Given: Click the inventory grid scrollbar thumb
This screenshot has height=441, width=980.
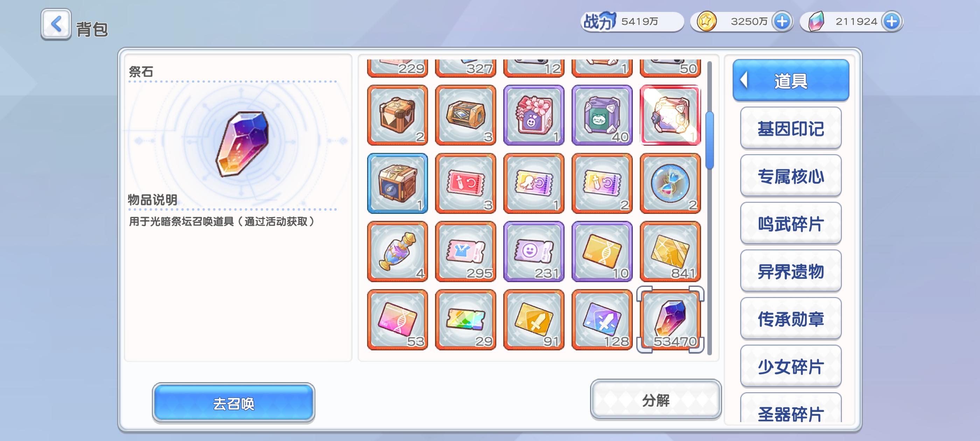Looking at the screenshot, I should click(x=709, y=140).
